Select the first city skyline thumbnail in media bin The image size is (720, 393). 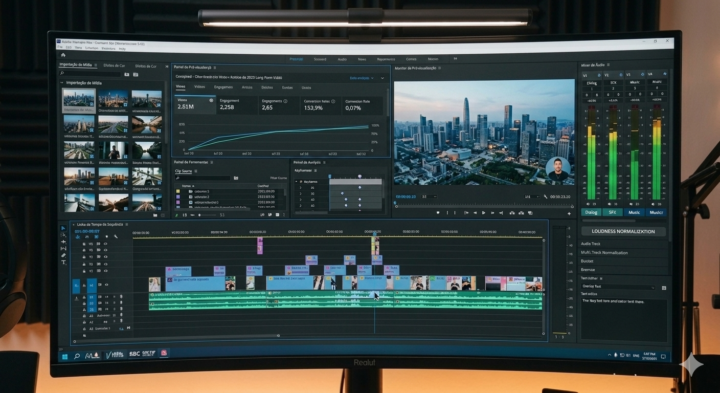pos(79,100)
